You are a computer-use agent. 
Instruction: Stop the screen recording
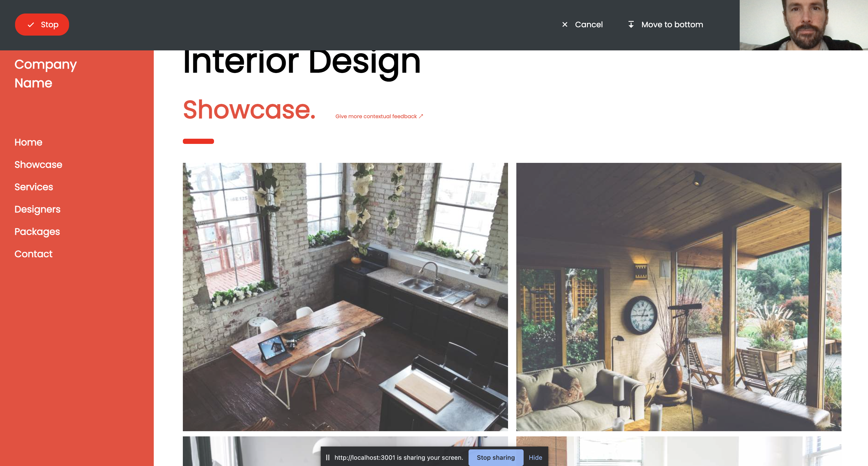click(42, 25)
